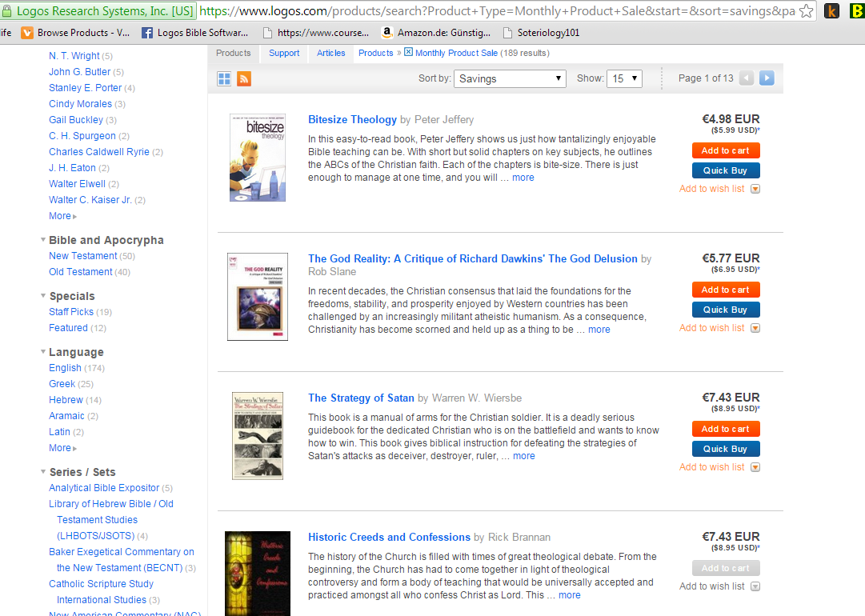Open wish list dropdown for The God Reality
The width and height of the screenshot is (865, 616).
click(x=755, y=328)
